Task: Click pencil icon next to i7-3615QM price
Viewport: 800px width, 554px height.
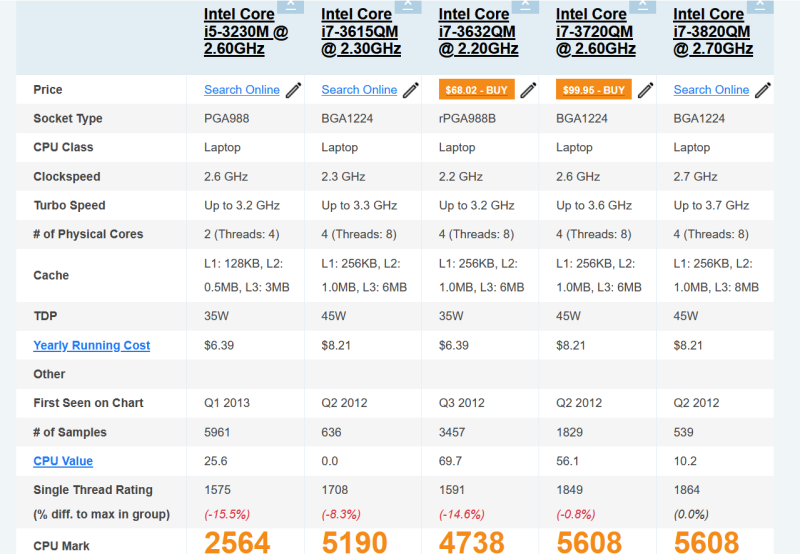Action: pos(411,90)
